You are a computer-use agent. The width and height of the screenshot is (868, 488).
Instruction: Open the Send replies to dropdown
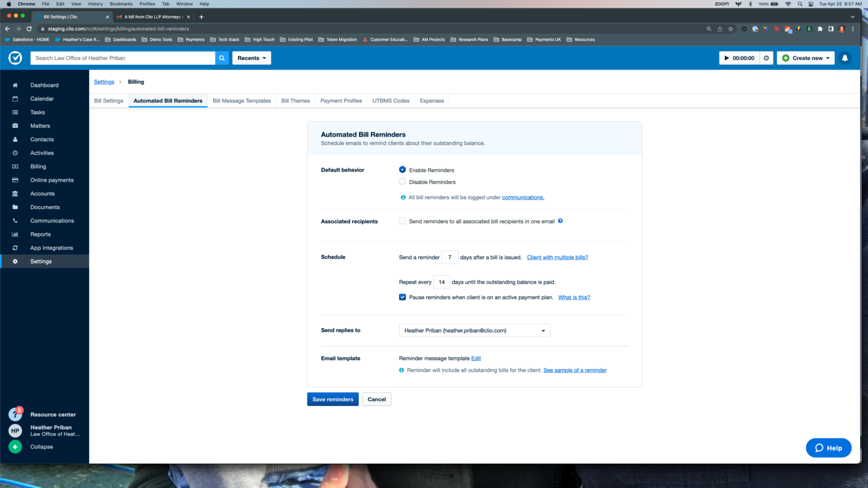474,330
